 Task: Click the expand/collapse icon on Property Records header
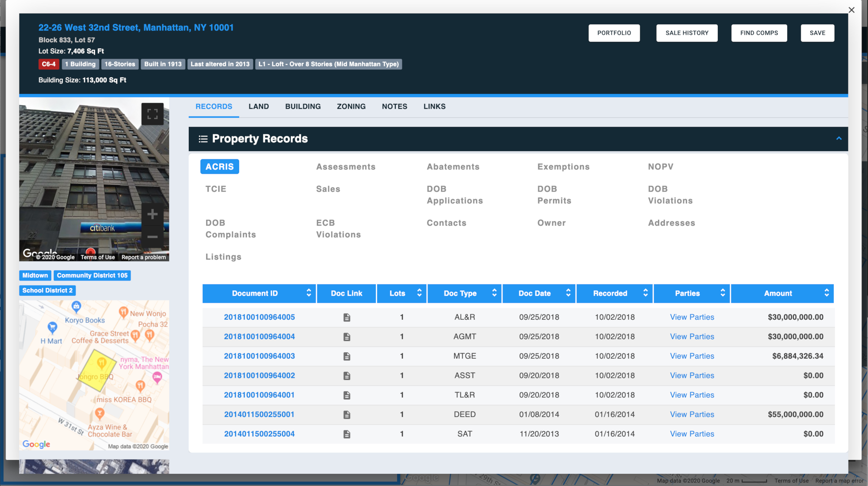[839, 139]
